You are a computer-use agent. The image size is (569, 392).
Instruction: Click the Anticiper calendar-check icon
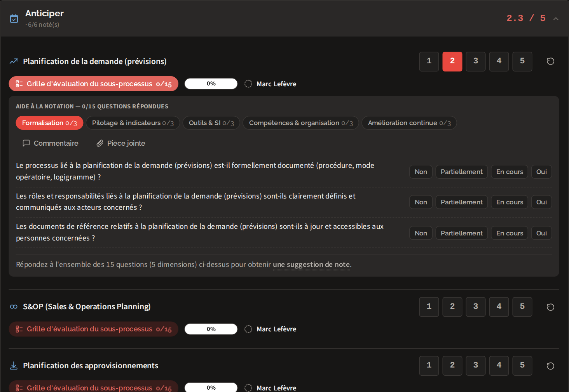pyautogui.click(x=14, y=19)
